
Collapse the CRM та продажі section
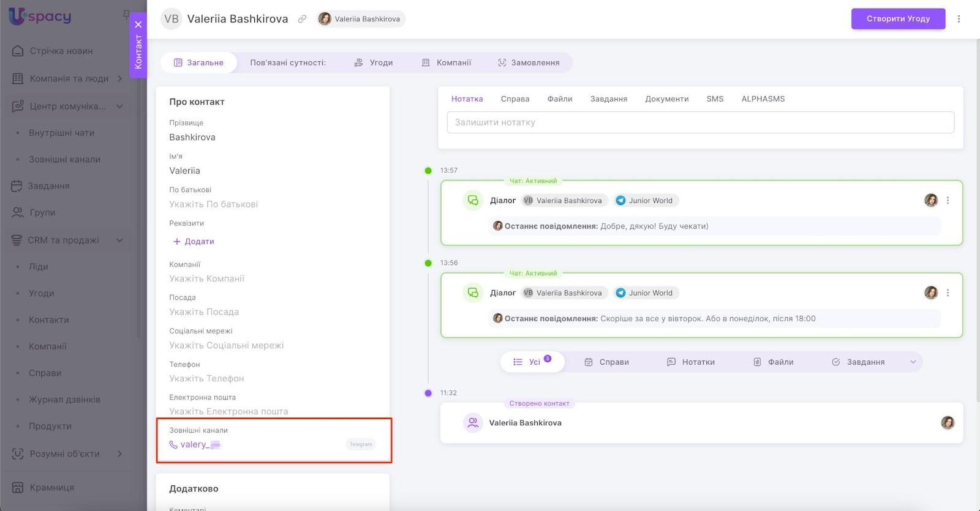coord(119,240)
